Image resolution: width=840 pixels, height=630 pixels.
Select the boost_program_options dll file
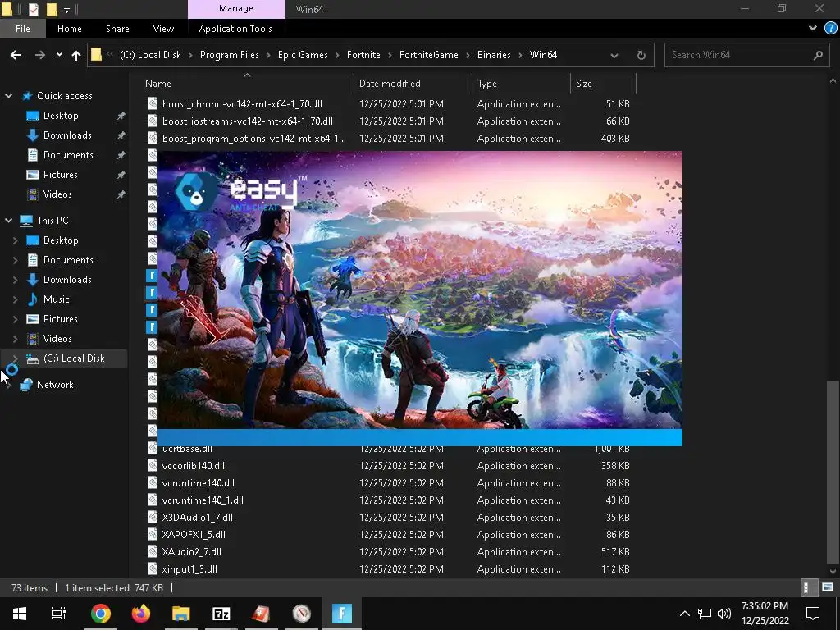click(254, 138)
